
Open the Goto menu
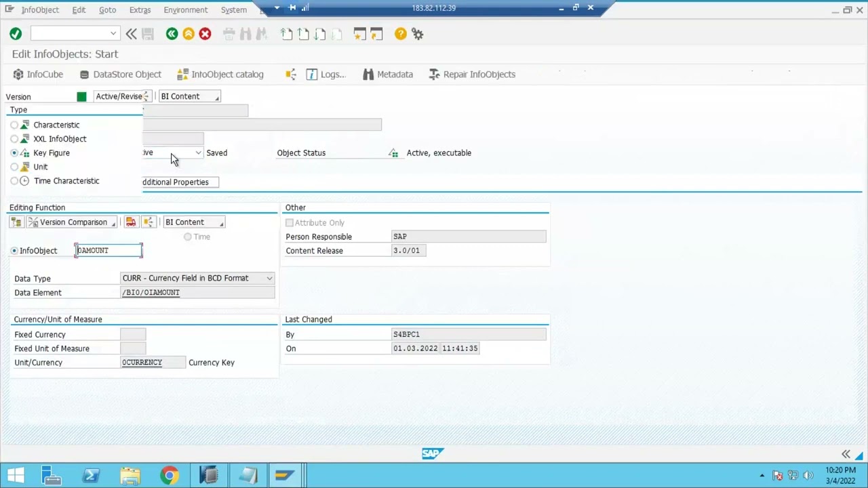[x=107, y=10]
